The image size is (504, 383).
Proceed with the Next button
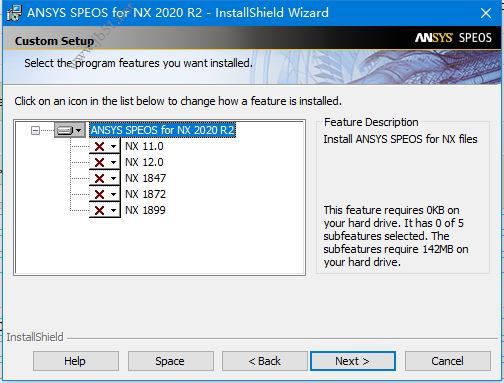point(353,361)
